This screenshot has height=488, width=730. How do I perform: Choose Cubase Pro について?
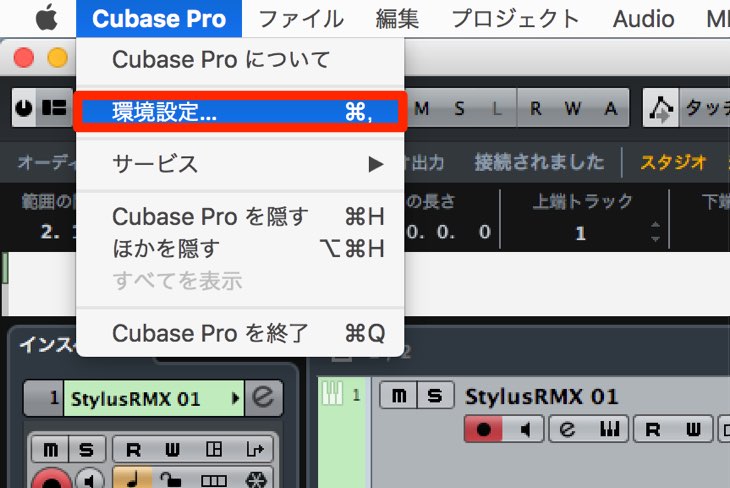(240, 60)
